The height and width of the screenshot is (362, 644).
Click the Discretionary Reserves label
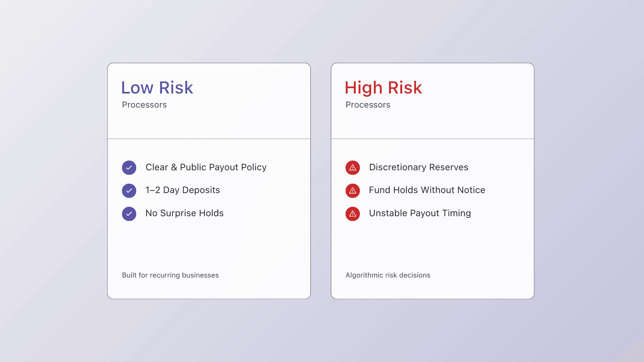(419, 167)
